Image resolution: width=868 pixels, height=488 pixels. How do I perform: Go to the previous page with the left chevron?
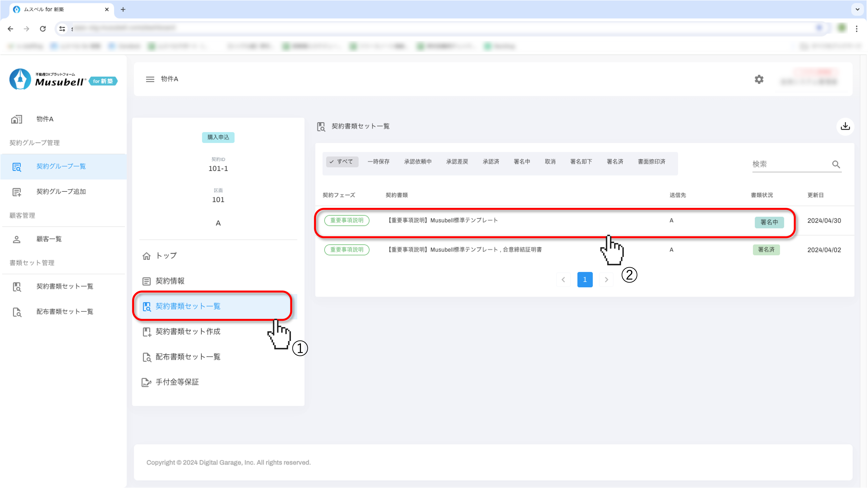(563, 279)
